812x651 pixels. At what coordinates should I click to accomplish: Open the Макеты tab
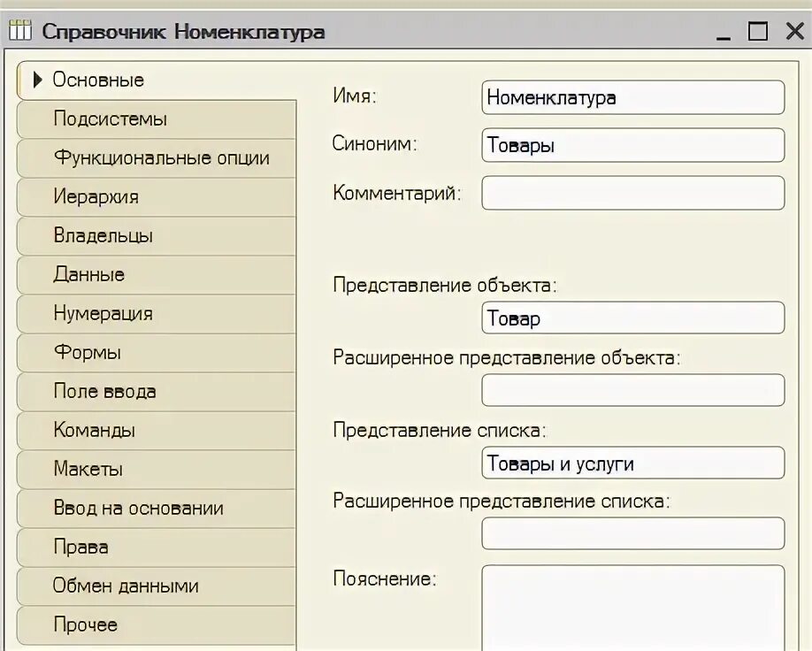coord(157,469)
